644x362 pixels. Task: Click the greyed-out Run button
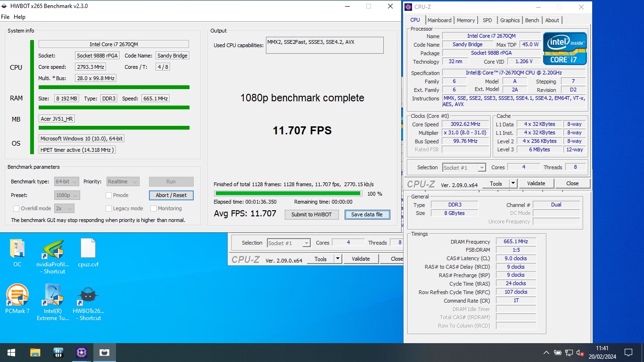point(171,181)
